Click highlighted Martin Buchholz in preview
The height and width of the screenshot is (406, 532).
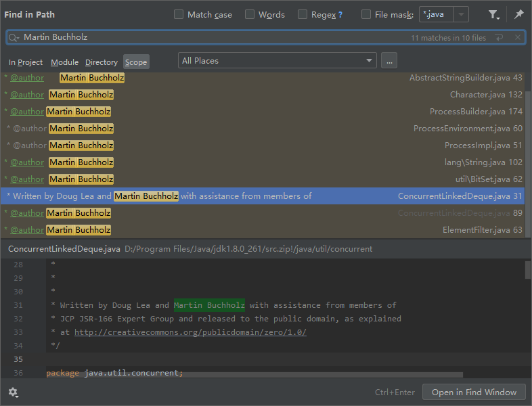209,305
